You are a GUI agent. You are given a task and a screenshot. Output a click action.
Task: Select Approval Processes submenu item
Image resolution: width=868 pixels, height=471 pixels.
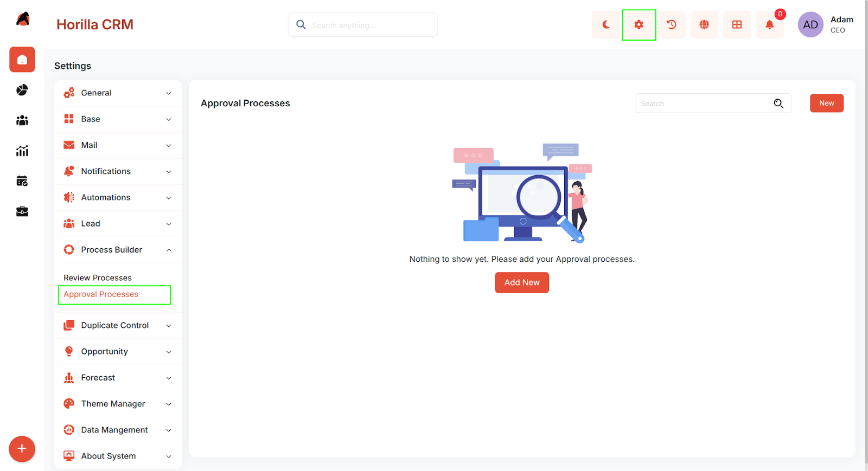click(101, 294)
